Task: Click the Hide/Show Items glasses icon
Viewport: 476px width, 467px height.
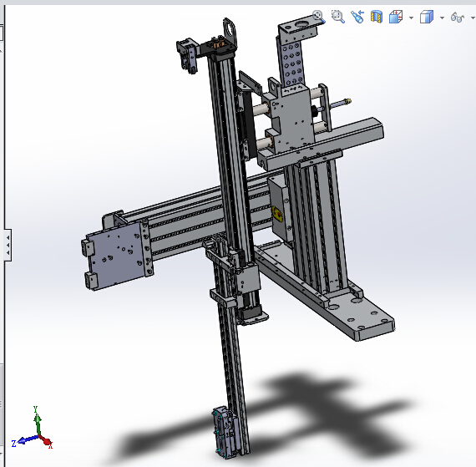Action: (458, 18)
